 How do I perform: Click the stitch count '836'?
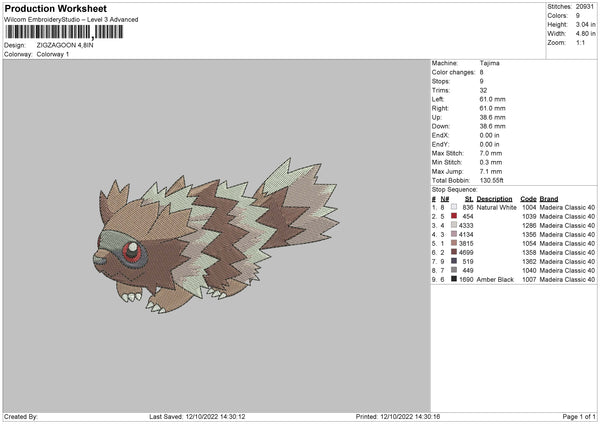[468, 207]
